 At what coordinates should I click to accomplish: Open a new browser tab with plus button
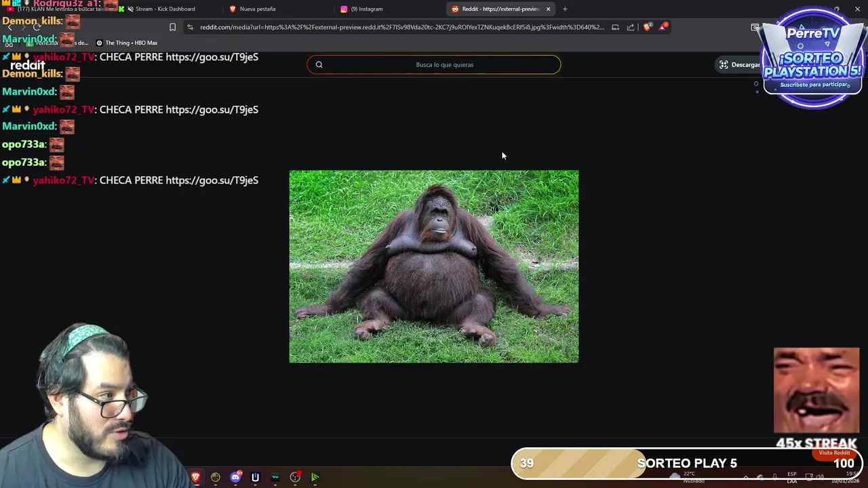(x=565, y=9)
